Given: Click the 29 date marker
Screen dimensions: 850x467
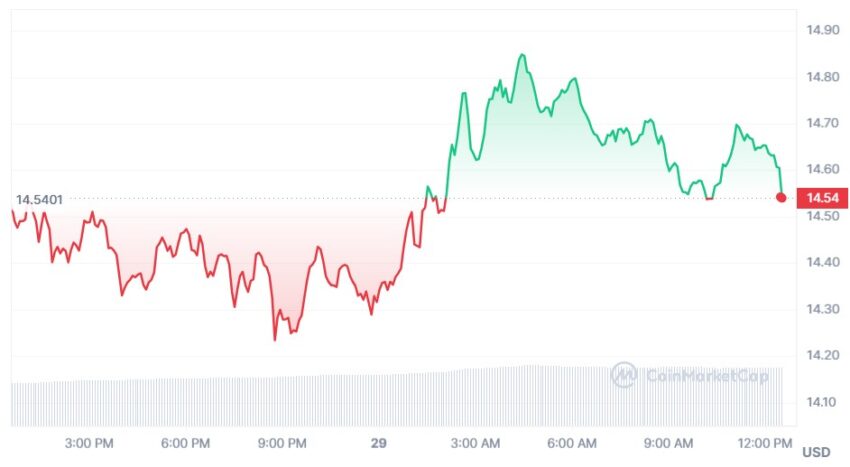Looking at the screenshot, I should click(x=379, y=443).
